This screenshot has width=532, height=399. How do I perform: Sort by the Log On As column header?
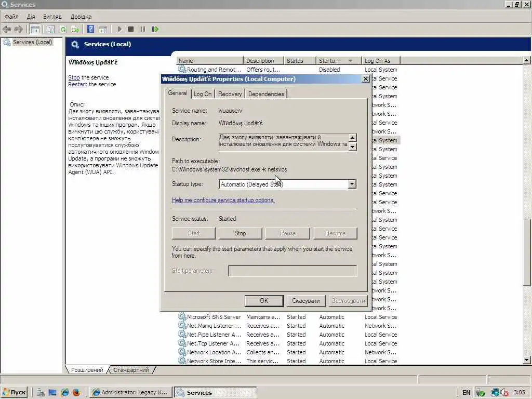381,61
